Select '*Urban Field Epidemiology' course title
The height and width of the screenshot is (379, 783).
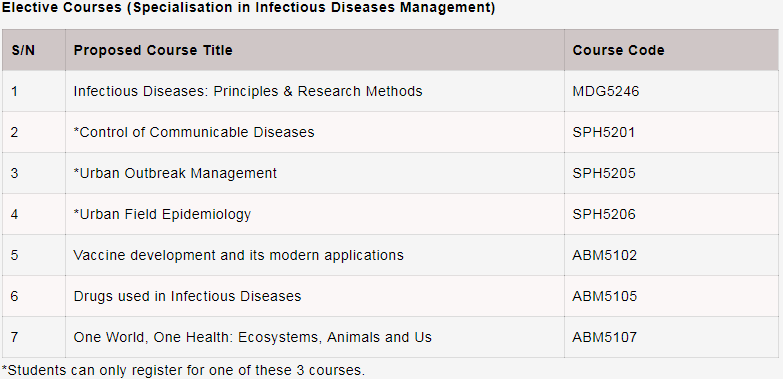[162, 214]
